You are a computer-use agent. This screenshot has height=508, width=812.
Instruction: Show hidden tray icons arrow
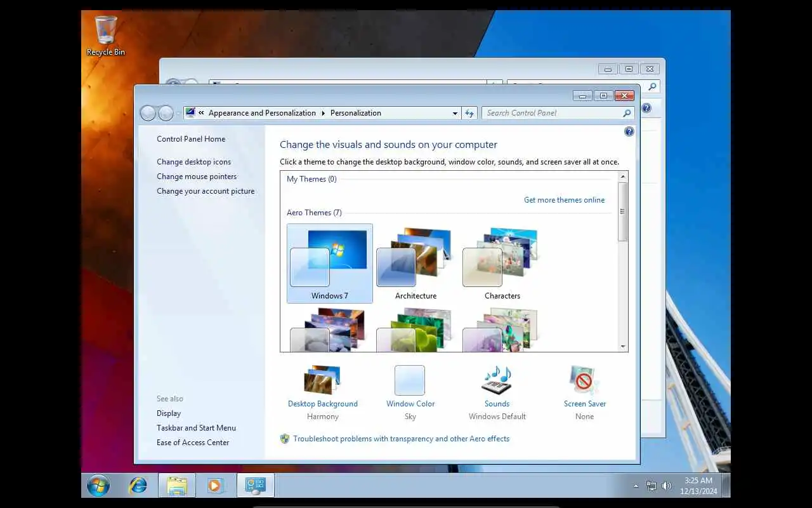click(x=636, y=486)
